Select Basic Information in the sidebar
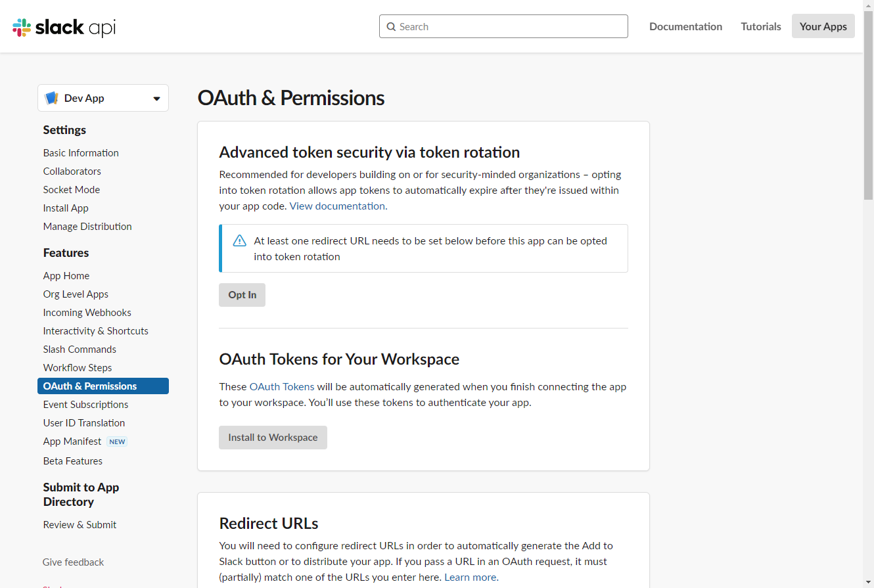 [81, 152]
